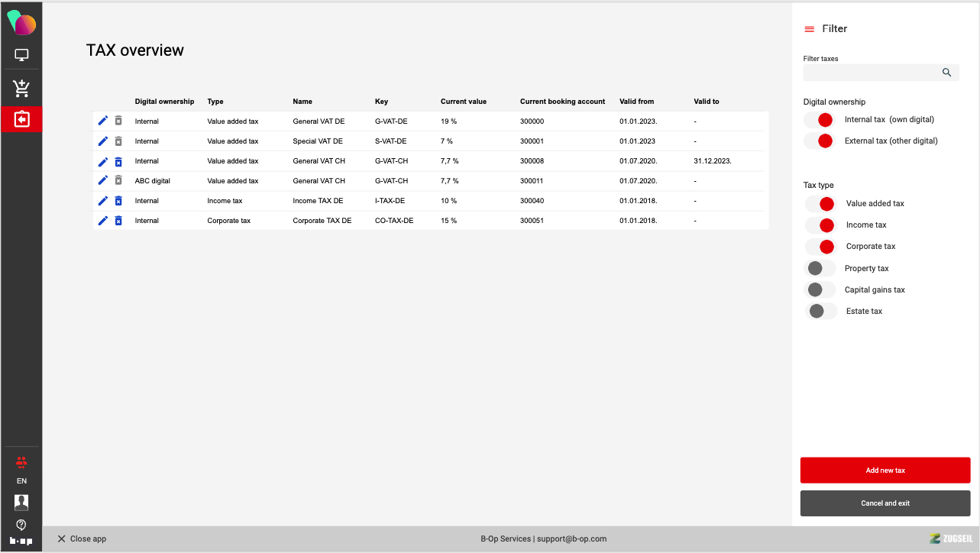The image size is (980, 553).
Task: Collapse the Filter panel hamburger menu
Action: 809,29
